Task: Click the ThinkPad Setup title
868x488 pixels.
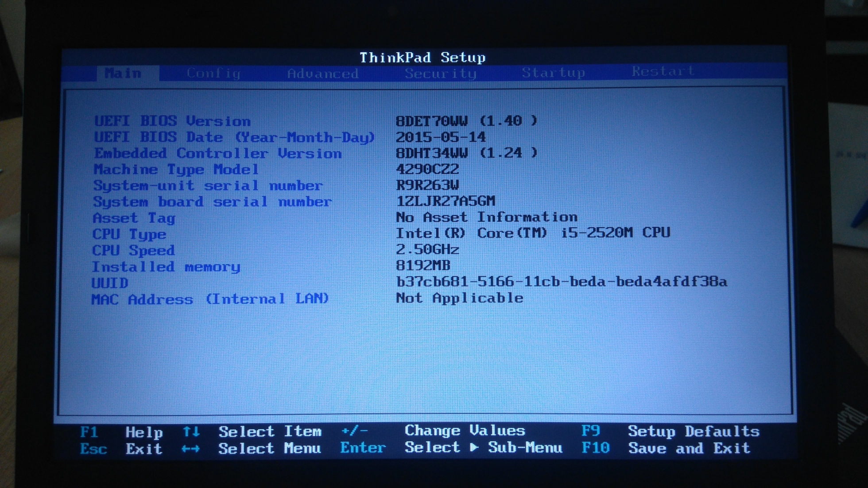Action: click(422, 58)
